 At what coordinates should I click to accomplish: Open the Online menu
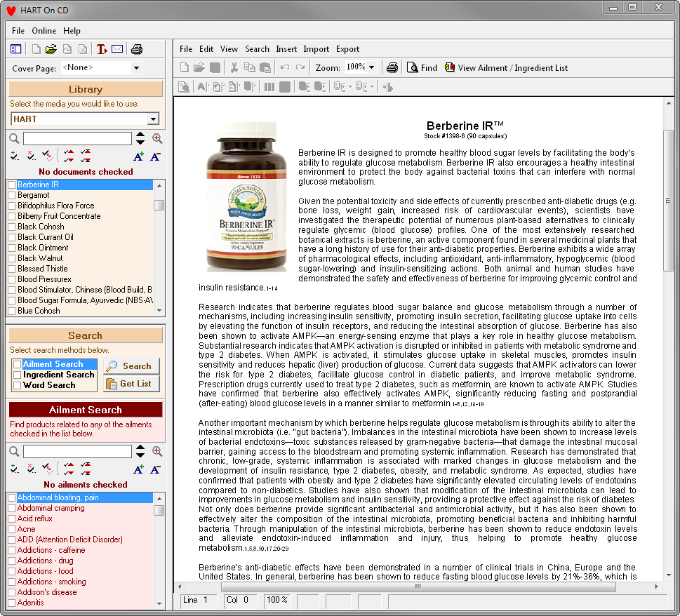pyautogui.click(x=44, y=31)
